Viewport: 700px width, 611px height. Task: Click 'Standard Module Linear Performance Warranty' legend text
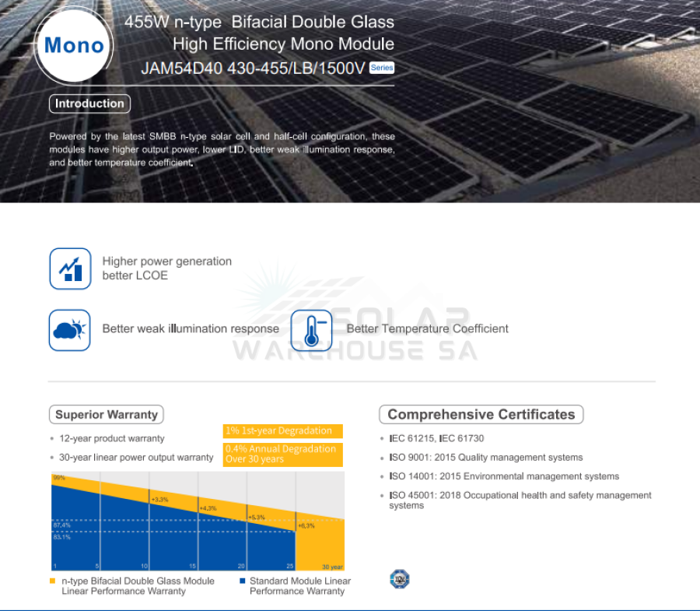pos(300,586)
